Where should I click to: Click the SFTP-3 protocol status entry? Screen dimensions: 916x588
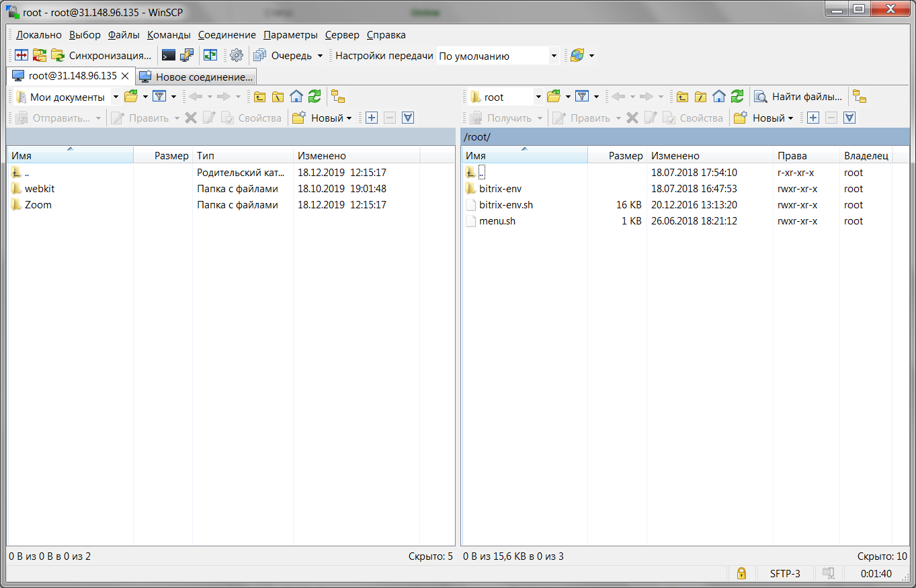coord(785,574)
